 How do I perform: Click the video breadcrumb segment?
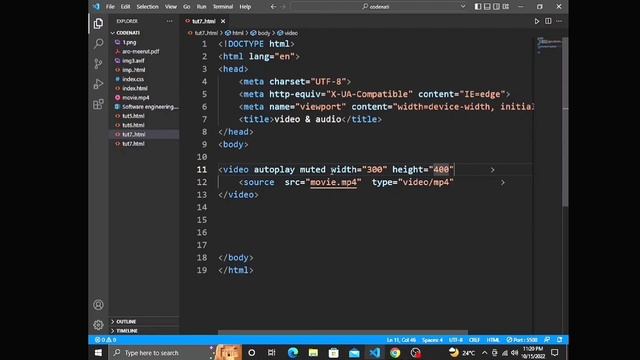tap(288, 33)
